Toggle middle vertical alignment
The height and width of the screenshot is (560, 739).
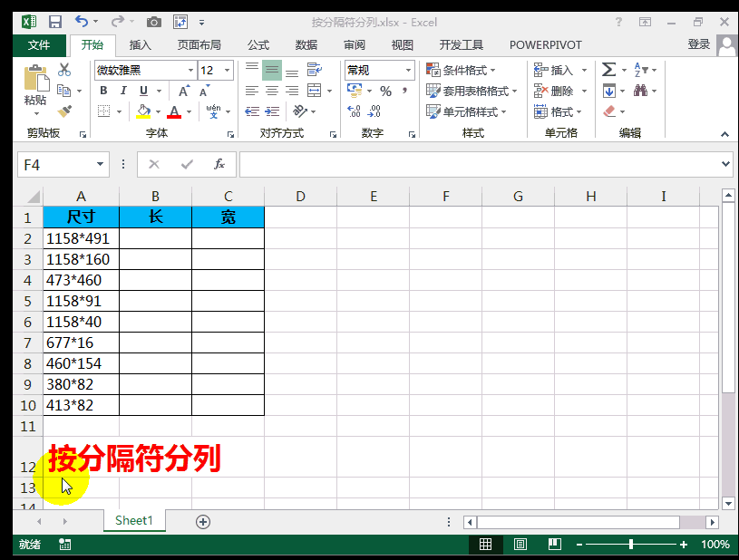tap(272, 70)
